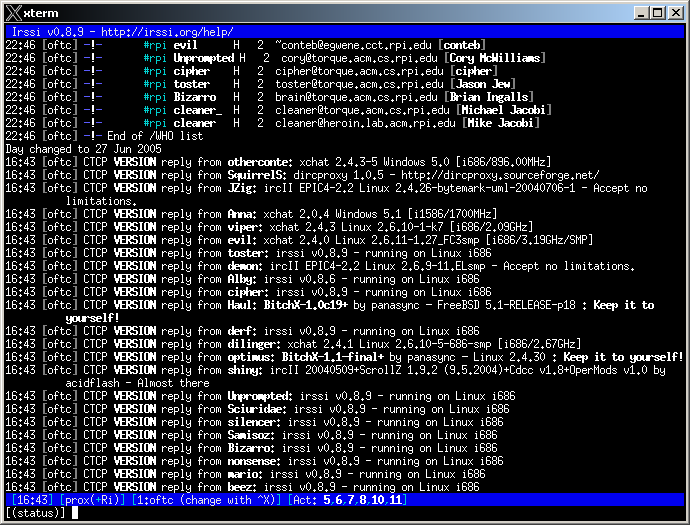Select activity window number 8
Image resolution: width=690 pixels, height=525 pixels.
click(x=363, y=500)
